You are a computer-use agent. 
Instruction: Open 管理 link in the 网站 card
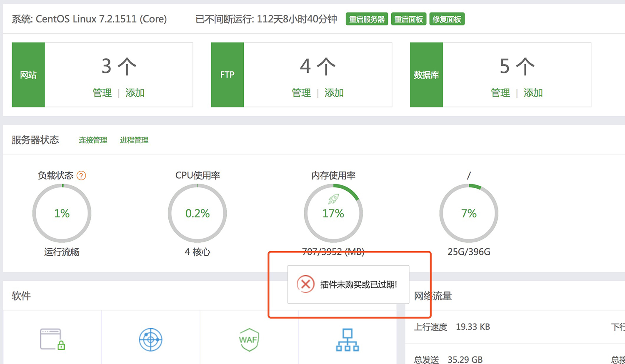[x=102, y=93]
